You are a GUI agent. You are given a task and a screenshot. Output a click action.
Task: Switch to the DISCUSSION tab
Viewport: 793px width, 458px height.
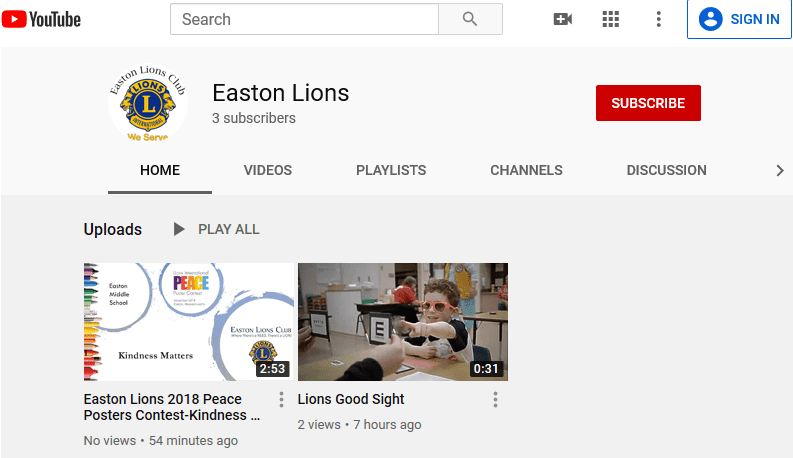point(666,170)
